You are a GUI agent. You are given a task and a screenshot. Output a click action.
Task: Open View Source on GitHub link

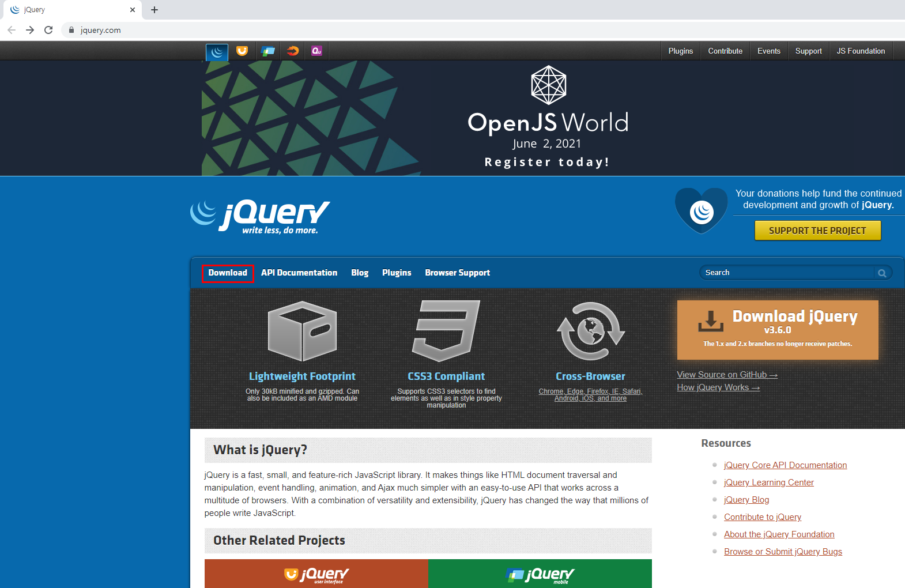(x=727, y=375)
